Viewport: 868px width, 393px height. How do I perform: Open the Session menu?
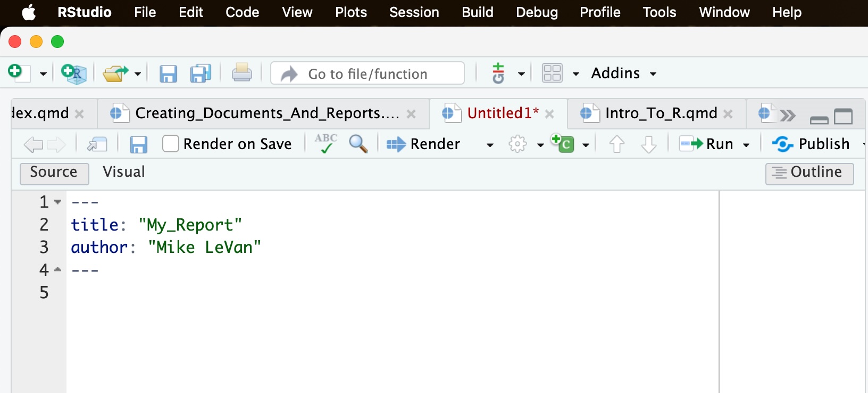[x=414, y=12]
